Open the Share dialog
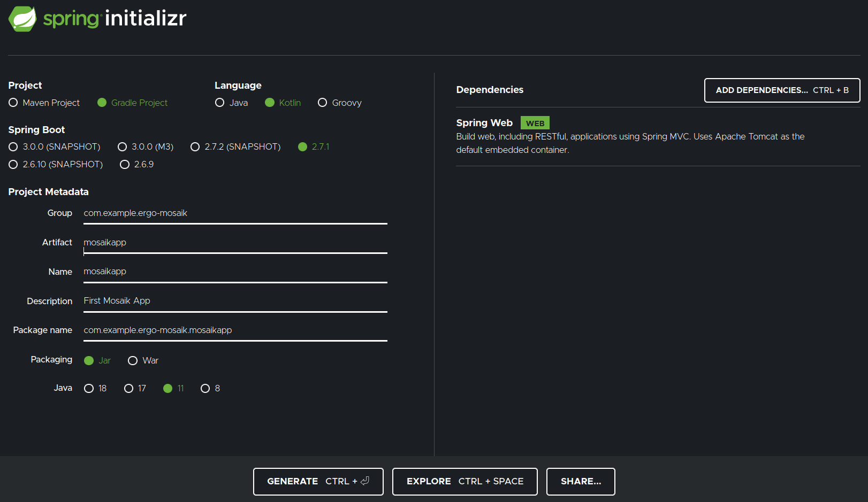The image size is (868, 502). (580, 482)
